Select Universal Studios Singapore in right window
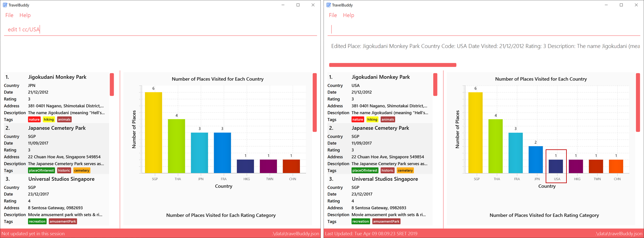644x238 pixels. point(380,200)
